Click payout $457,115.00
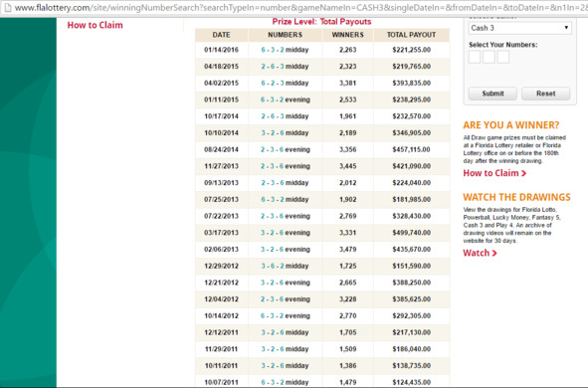This screenshot has width=588, height=388. [411, 149]
